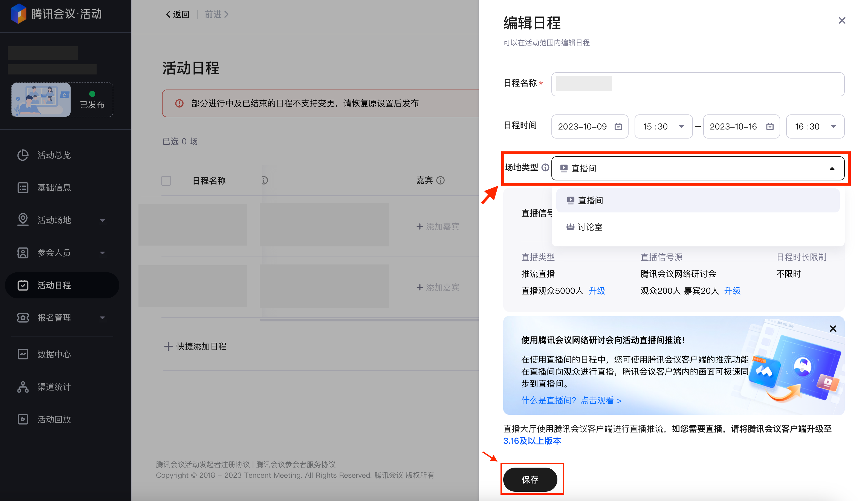Click 添加嘉宾 in the first schedule row
Screen dimensions: 868x501
click(438, 226)
